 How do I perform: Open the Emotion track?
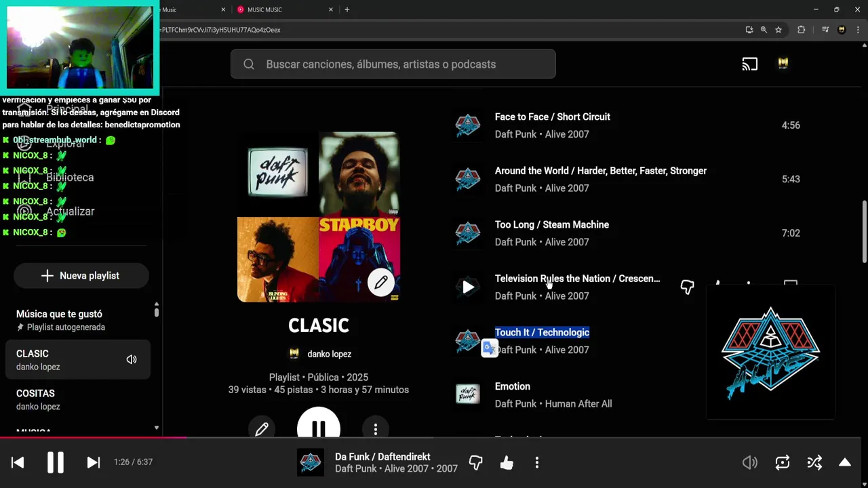coord(513,386)
